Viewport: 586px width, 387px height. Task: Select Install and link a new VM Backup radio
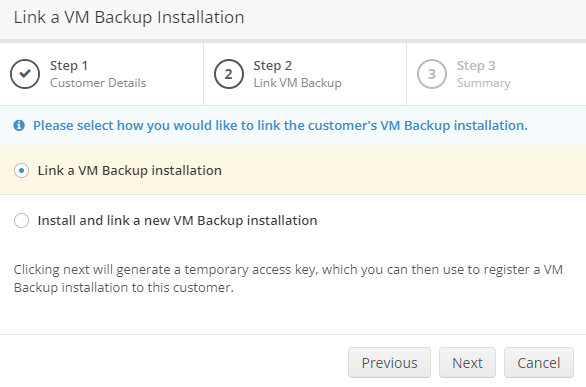21,220
